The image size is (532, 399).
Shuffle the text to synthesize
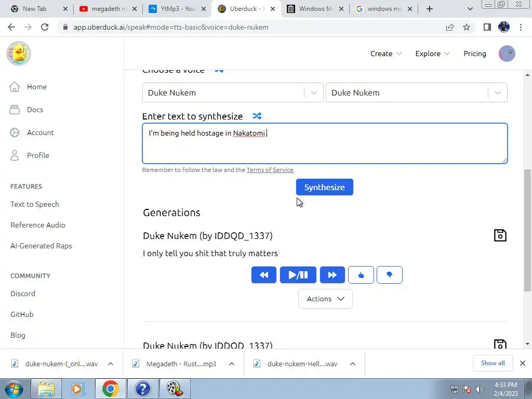(257, 116)
